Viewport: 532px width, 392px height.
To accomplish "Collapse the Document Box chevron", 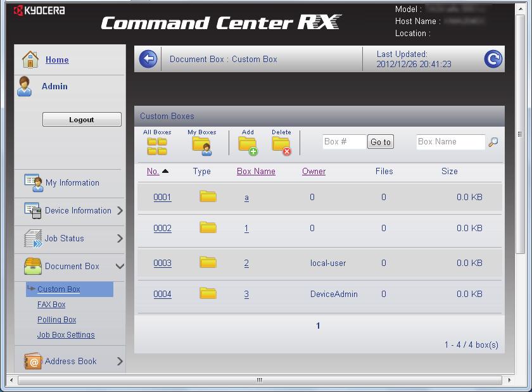I will point(120,267).
